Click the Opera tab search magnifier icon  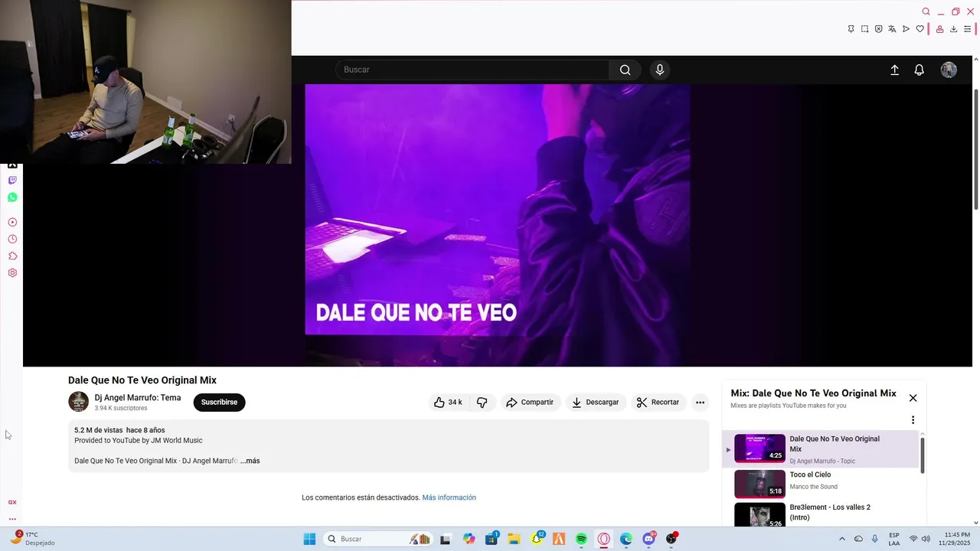926,11
